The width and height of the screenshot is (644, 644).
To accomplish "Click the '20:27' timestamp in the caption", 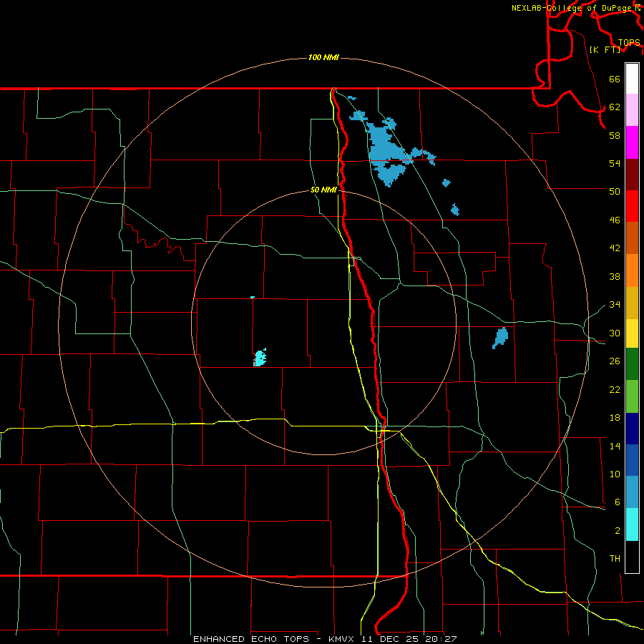I will [441, 639].
